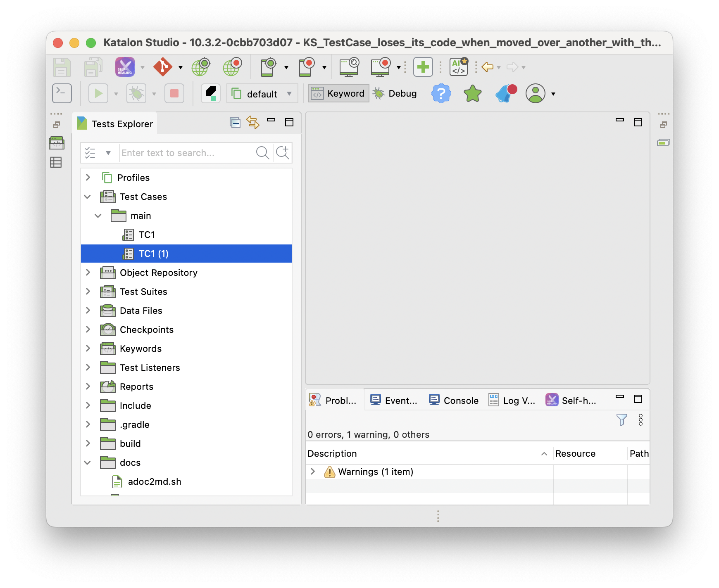Click the Tests Explorer search field
719x588 pixels.
[186, 153]
